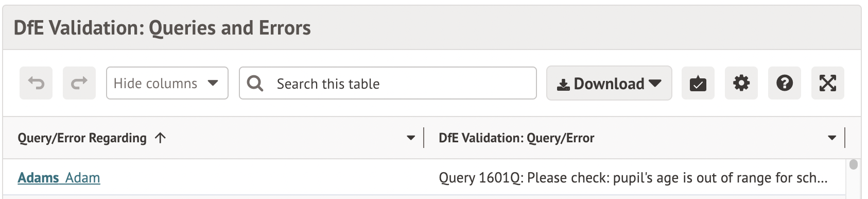Click the Download button label
This screenshot has width=868, height=199.
pyautogui.click(x=609, y=84)
